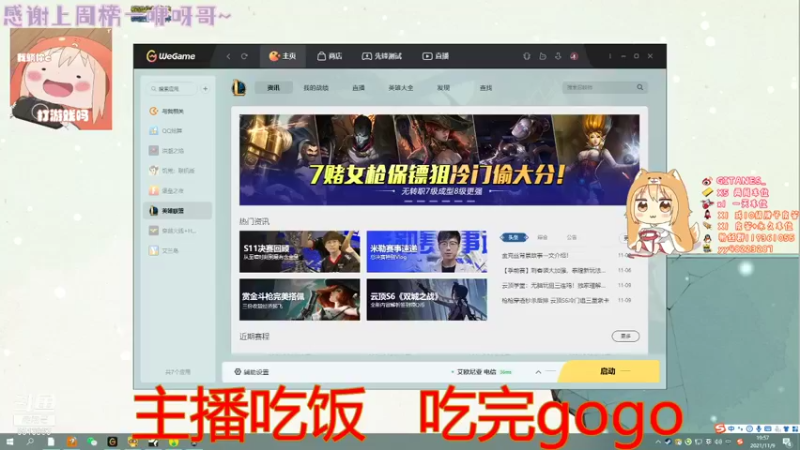Select the 综合 news filter
Viewport: 800px width, 450px height.
pos(542,237)
